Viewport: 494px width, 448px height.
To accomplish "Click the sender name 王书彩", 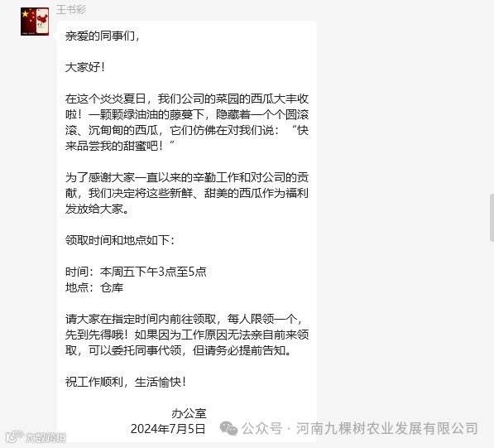I will click(71, 10).
